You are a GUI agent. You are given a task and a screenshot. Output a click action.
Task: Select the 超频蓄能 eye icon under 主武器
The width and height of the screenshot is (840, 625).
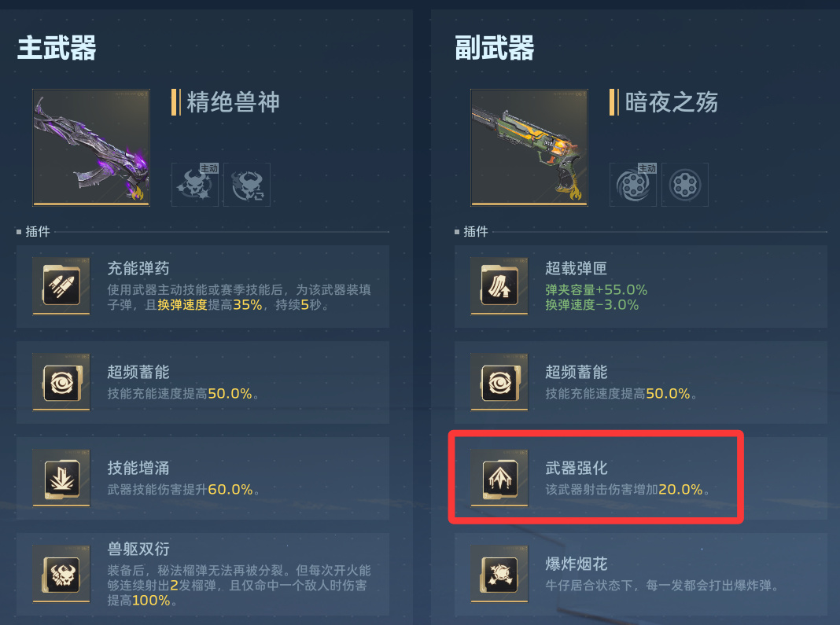61,382
